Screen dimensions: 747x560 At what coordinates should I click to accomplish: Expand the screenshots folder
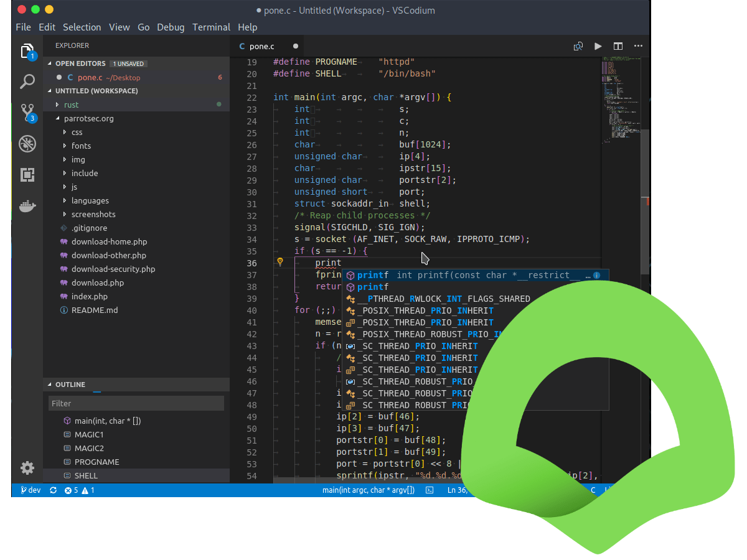(x=136, y=214)
